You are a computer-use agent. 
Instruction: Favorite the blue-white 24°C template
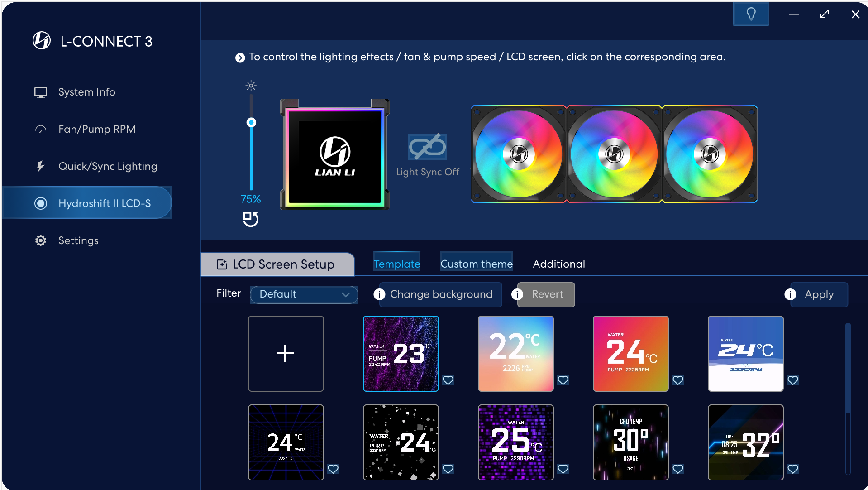[x=793, y=380]
